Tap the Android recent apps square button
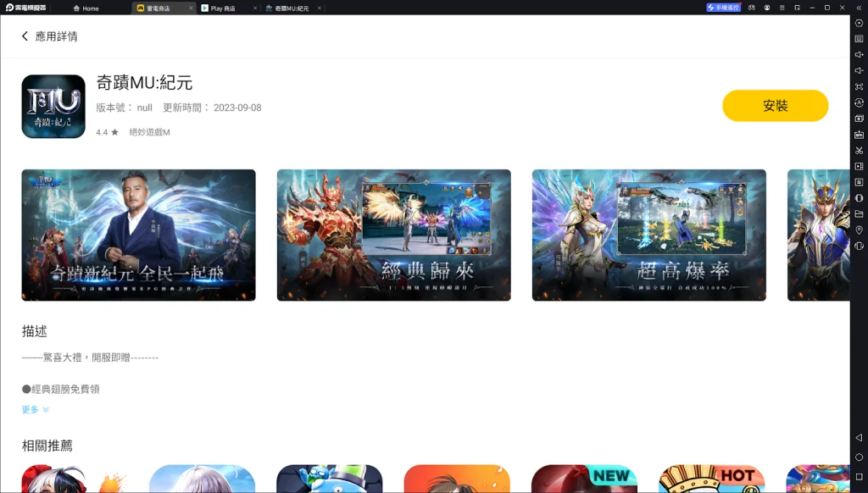This screenshot has width=868, height=493. pyautogui.click(x=859, y=476)
